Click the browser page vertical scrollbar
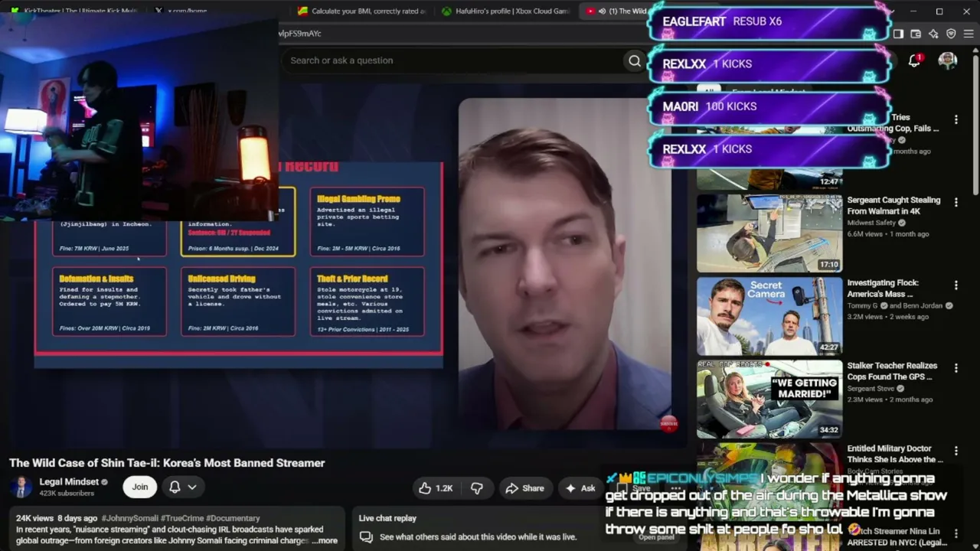Image resolution: width=980 pixels, height=551 pixels. click(x=975, y=122)
